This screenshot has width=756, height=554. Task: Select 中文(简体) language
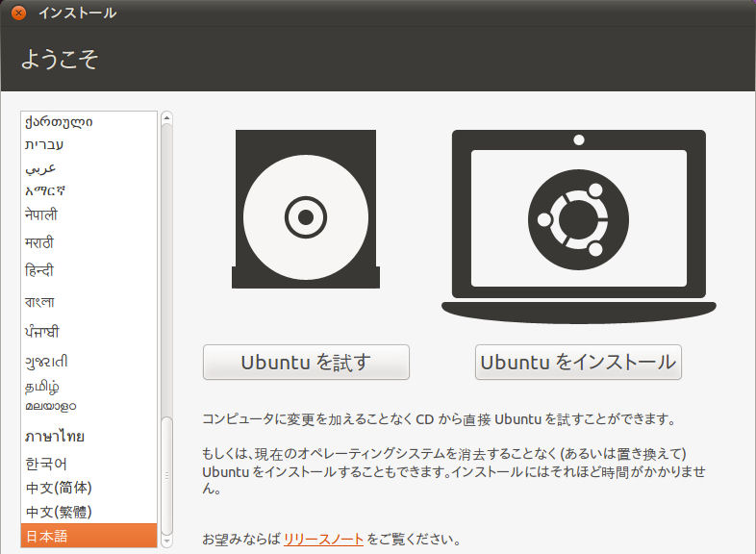88,488
